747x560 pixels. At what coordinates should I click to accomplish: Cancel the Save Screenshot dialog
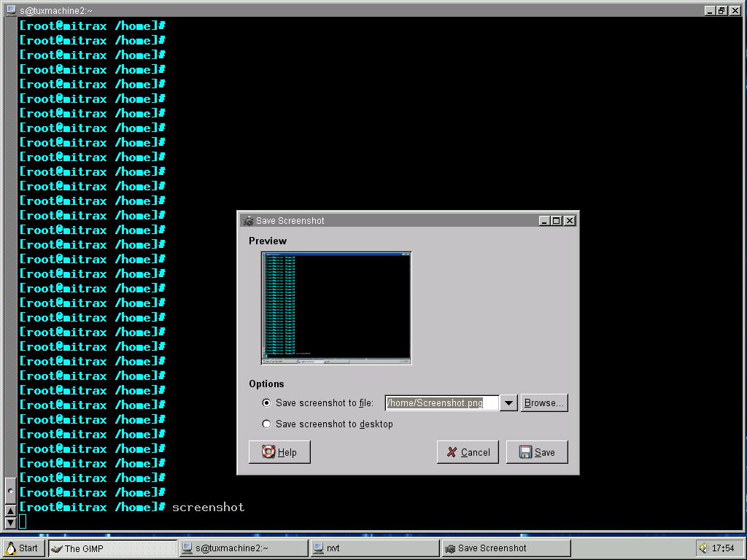pos(468,452)
